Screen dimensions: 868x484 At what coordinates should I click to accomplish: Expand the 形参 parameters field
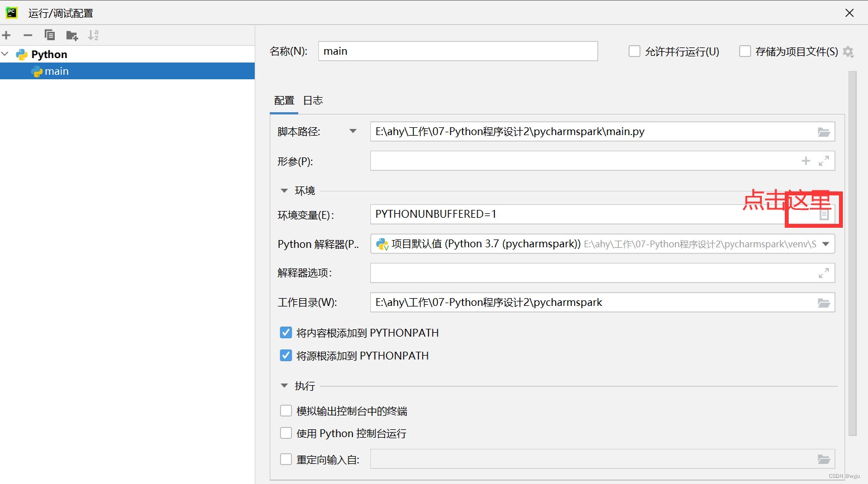[823, 161]
